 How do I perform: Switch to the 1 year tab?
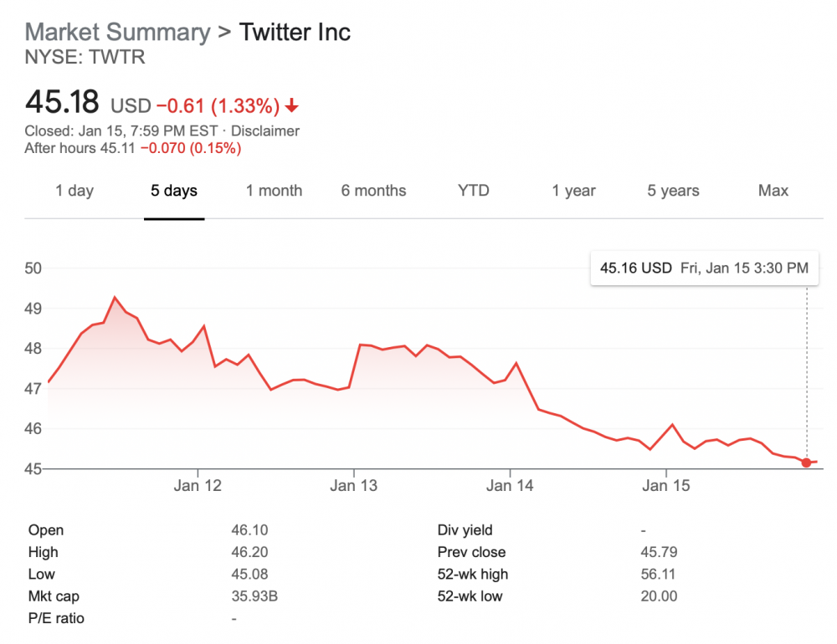573,191
